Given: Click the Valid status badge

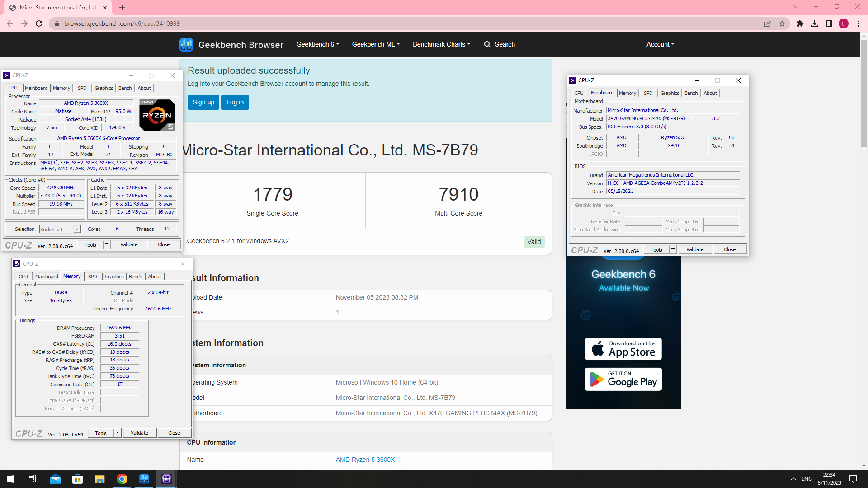Looking at the screenshot, I should point(534,242).
